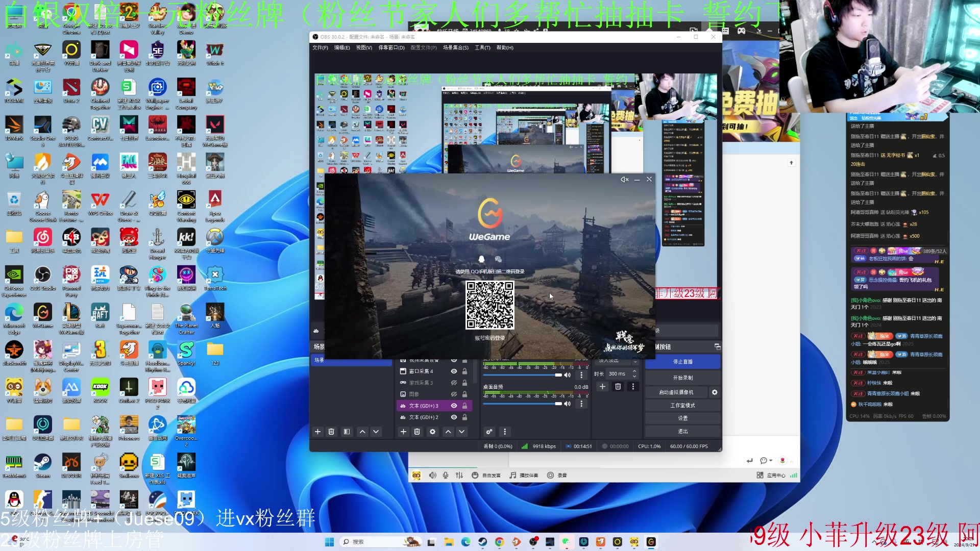Viewport: 980px width, 551px height.
Task: Click 开始录制 to start recording
Action: 682,378
